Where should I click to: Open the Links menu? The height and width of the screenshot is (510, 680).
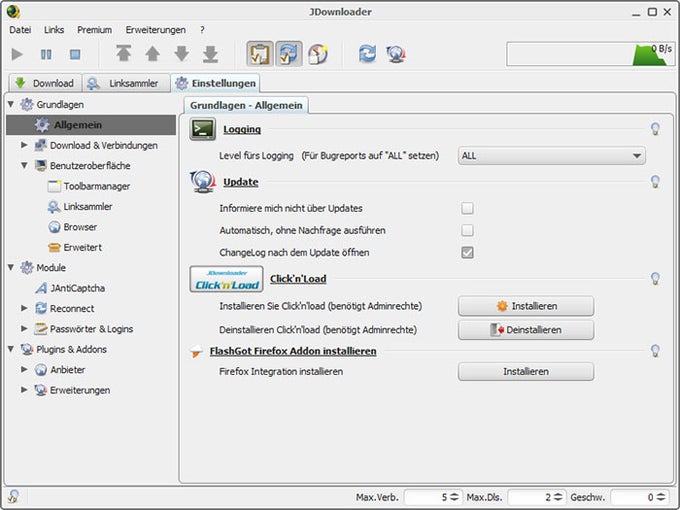coord(54,30)
